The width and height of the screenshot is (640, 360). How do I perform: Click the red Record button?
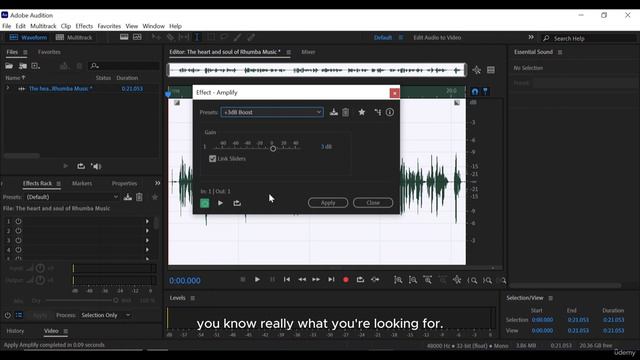[x=346, y=280]
